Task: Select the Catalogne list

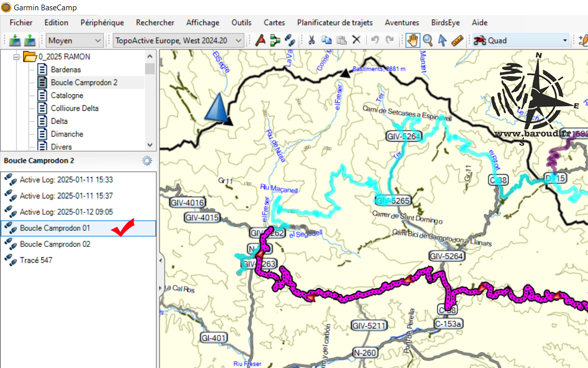Action: (67, 95)
